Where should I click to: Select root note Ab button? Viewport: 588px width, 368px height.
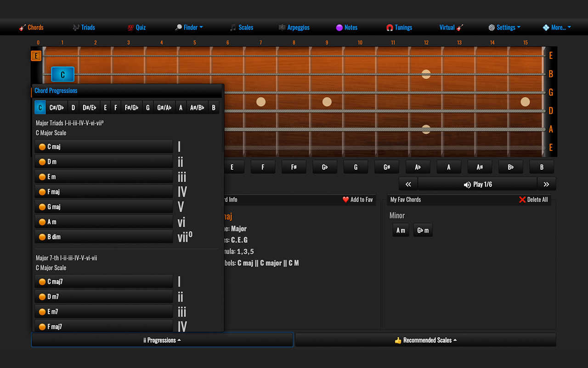point(418,167)
